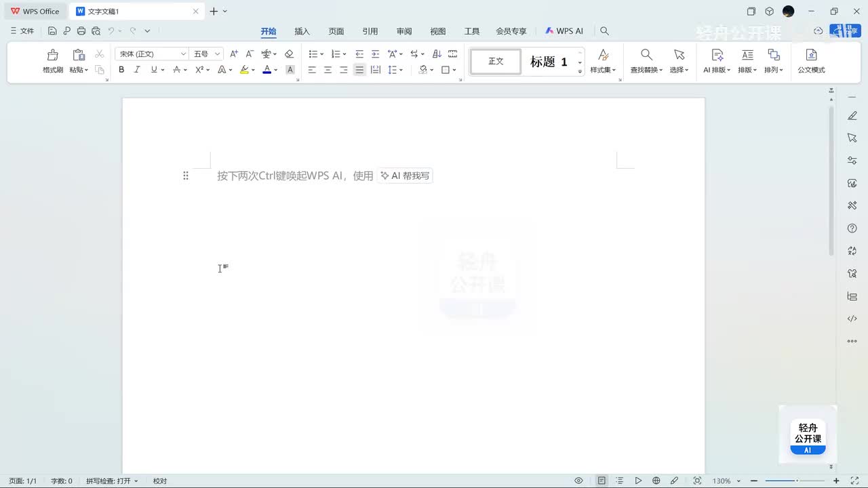Click the Print Preview icon
This screenshot has height=488, width=868.
(x=96, y=30)
